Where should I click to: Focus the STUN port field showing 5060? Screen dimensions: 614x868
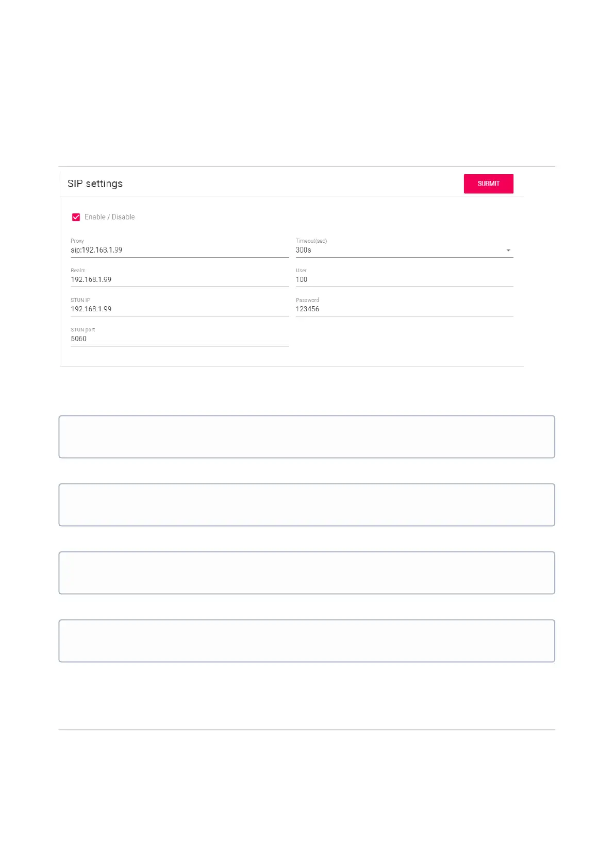[179, 339]
